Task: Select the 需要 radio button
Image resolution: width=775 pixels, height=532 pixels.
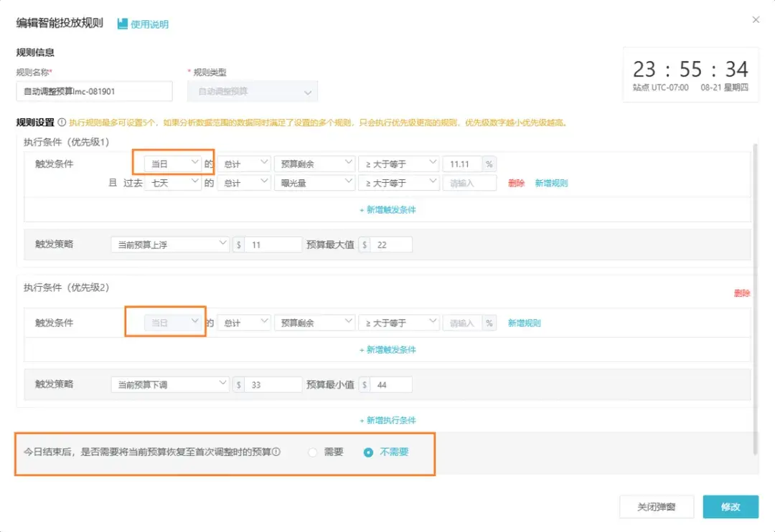Action: coord(313,452)
